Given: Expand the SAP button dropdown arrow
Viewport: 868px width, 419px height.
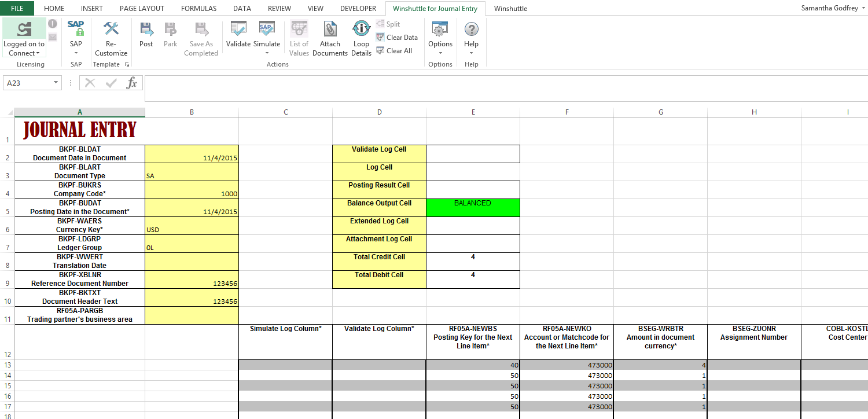Looking at the screenshot, I should [76, 53].
